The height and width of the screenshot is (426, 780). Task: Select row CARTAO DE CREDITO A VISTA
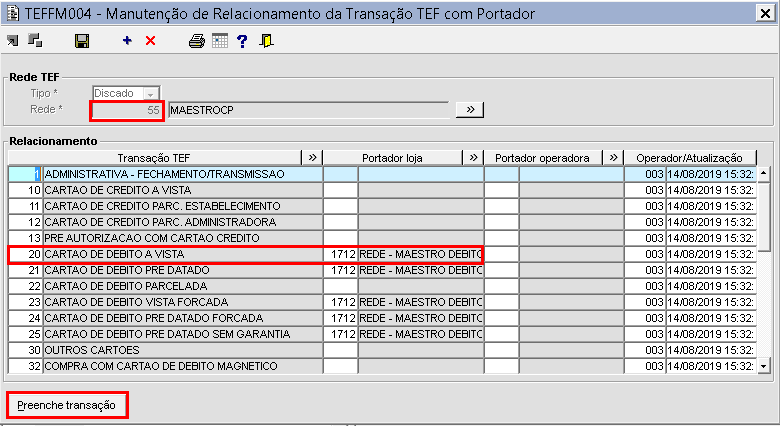tap(382, 190)
